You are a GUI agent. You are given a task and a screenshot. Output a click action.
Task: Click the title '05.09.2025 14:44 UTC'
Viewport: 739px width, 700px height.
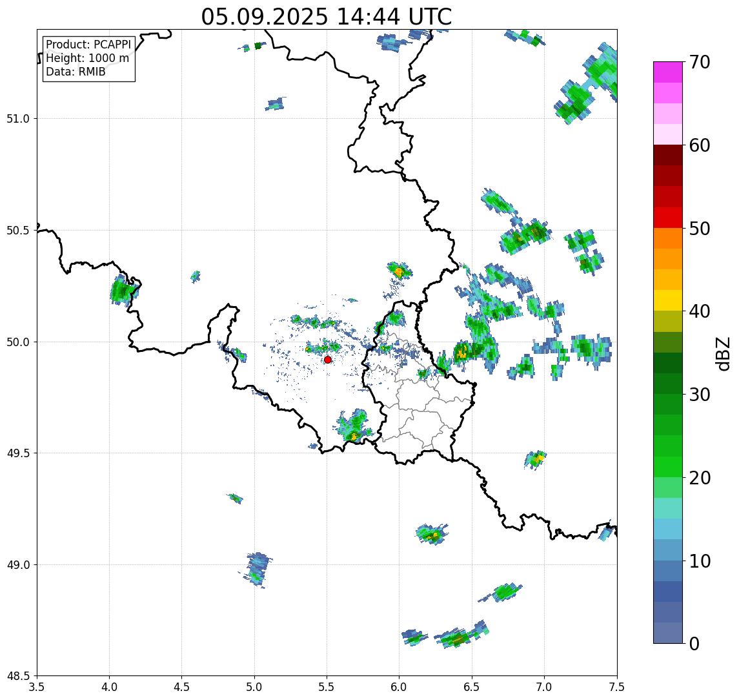327,17
